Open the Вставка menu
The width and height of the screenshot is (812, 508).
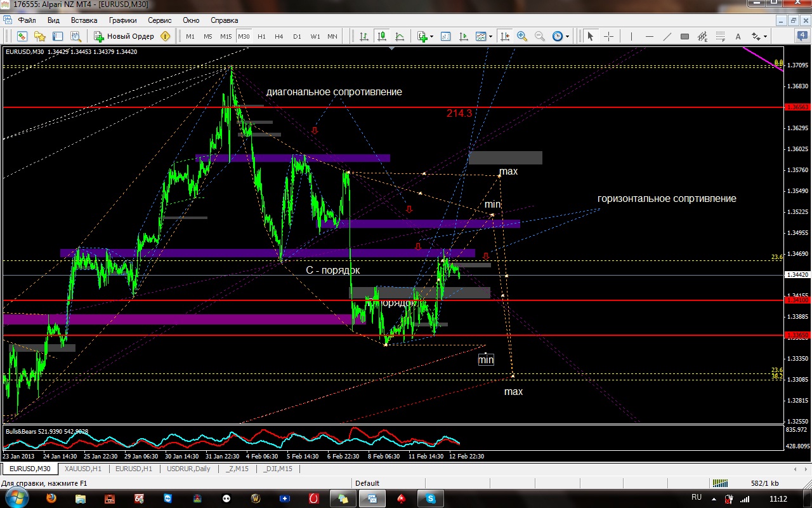pos(84,20)
